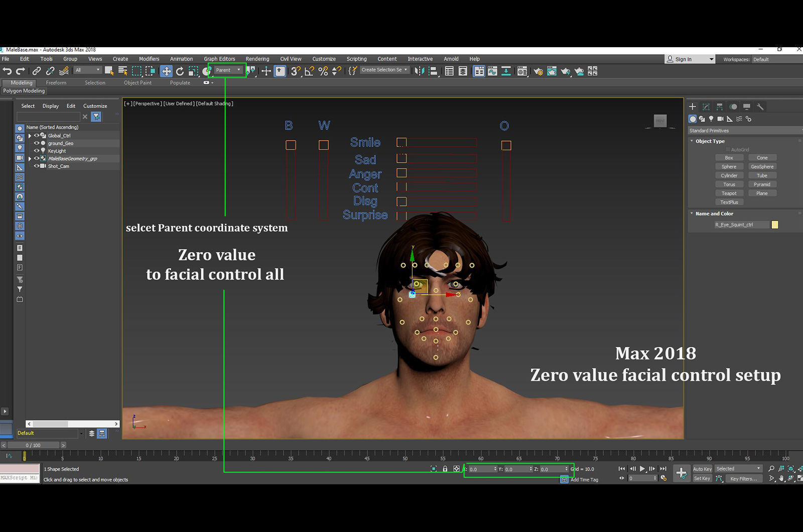Screen dimensions: 803x532
Task: Activate Select and Move tool
Action: pyautogui.click(x=166, y=71)
